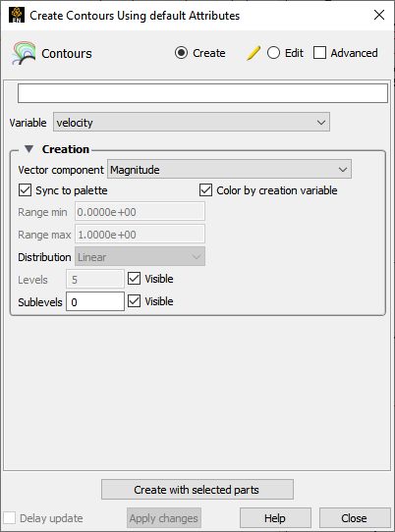Image resolution: width=395 pixels, height=532 pixels.
Task: Click the Close button
Action: 355,518
